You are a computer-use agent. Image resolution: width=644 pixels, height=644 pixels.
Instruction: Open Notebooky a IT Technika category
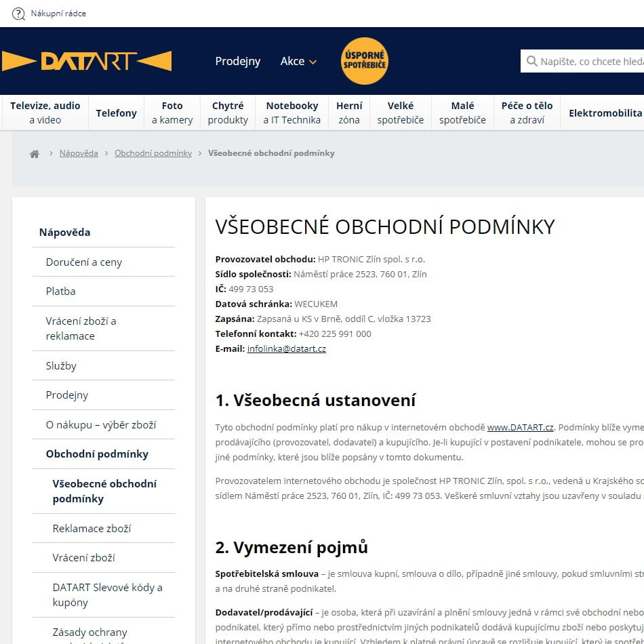pos(291,113)
